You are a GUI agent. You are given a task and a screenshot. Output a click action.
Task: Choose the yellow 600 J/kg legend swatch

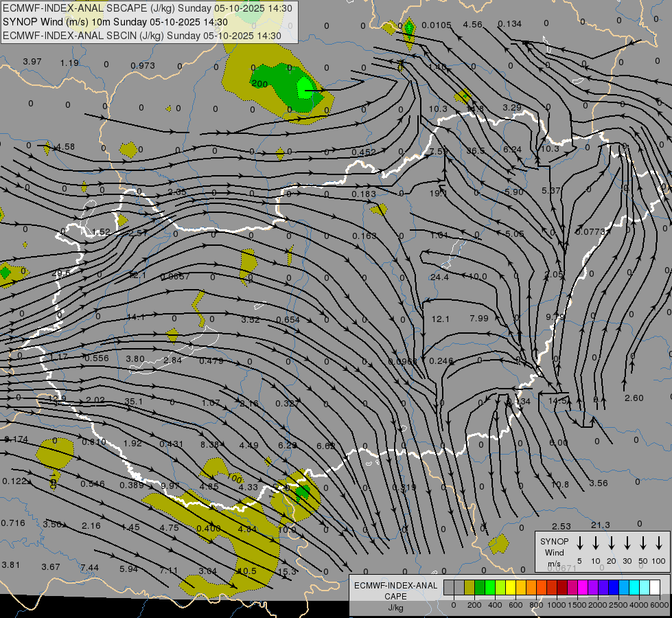pos(511,587)
